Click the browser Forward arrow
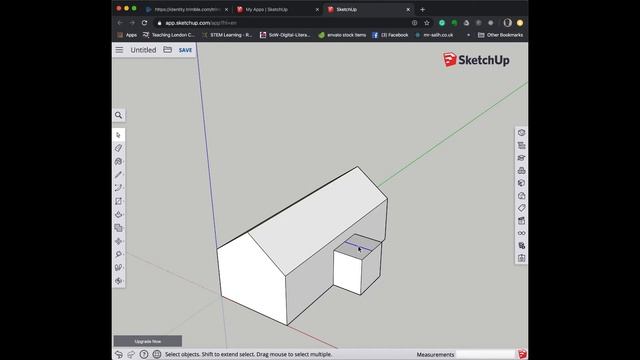Screen dimensions: 640x360 132,23
